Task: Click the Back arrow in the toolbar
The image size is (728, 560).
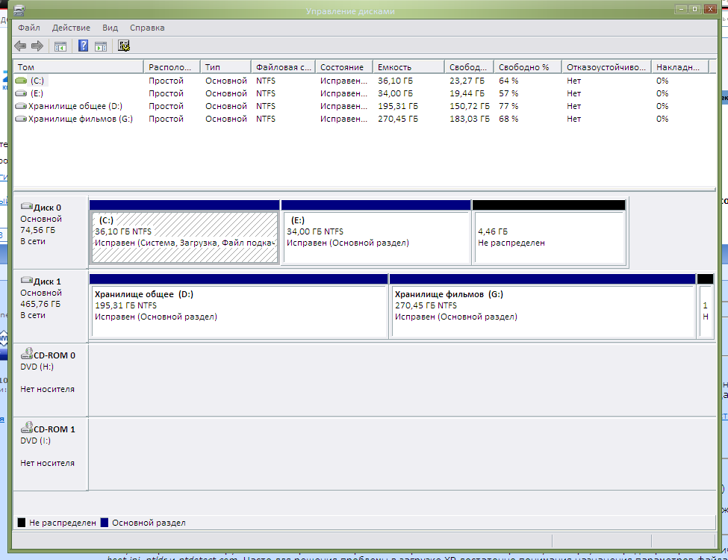Action: [x=21, y=46]
